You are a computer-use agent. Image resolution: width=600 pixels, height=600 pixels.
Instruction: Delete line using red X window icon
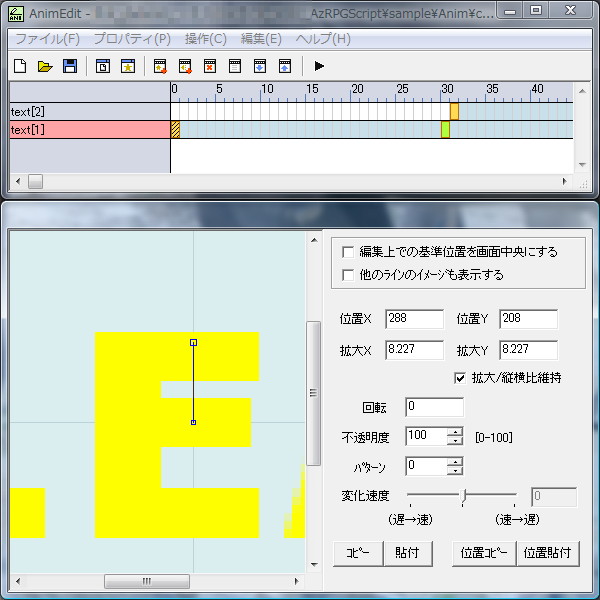pyautogui.click(x=210, y=66)
